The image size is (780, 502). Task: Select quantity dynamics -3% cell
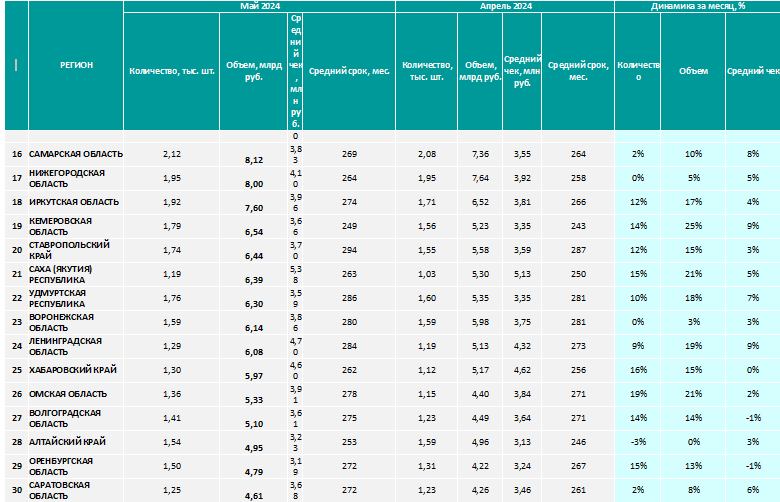click(x=638, y=442)
